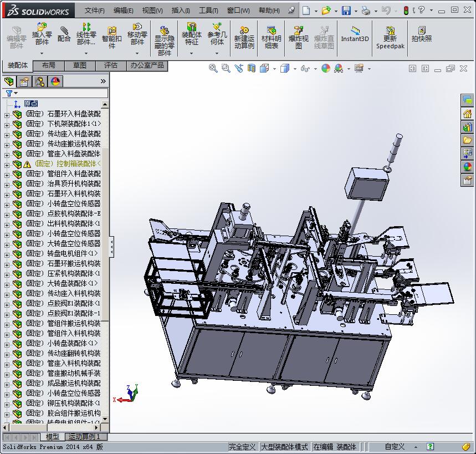
Task: Click the Save disk icon
Action: point(346,11)
